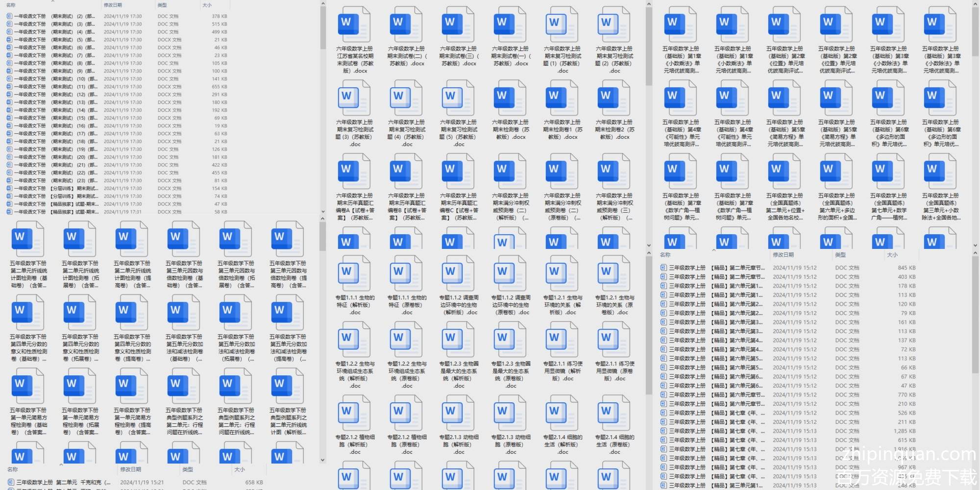The image size is (980, 490).
Task: Click scroll-down arrow of 五年级数学下册 pane
Action: pyautogui.click(x=322, y=460)
